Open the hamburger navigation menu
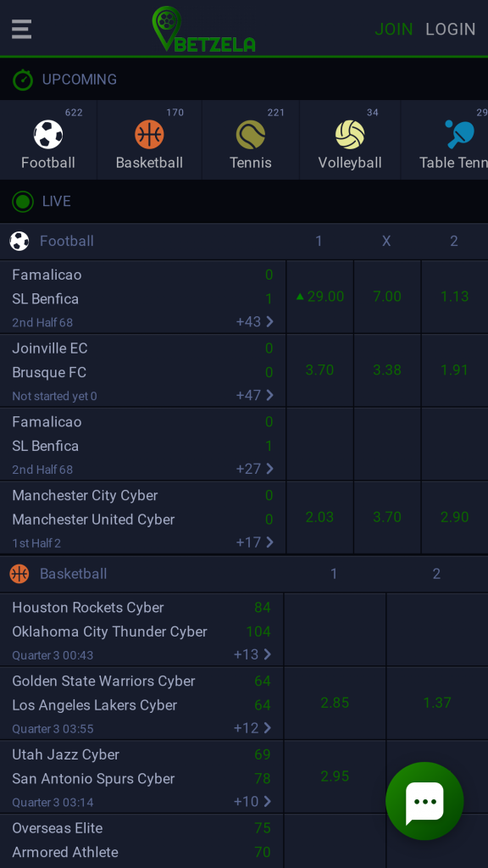Viewport: 488px width, 868px height. (21, 29)
